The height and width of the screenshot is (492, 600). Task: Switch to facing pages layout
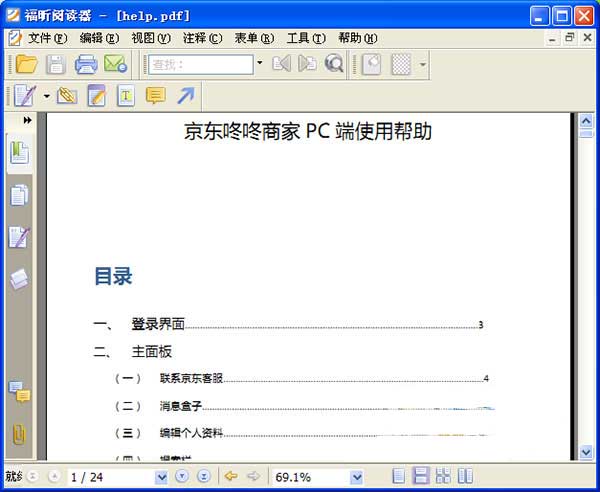pyautogui.click(x=465, y=476)
